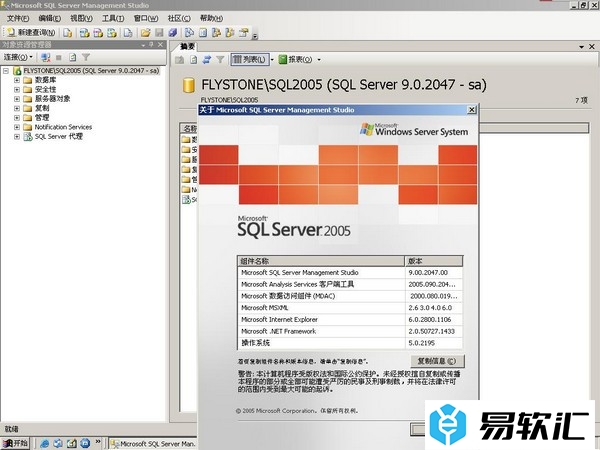Click the Filter funnel icon in summary toolbar
This screenshot has width=600, height=450.
pyautogui.click(x=220, y=60)
